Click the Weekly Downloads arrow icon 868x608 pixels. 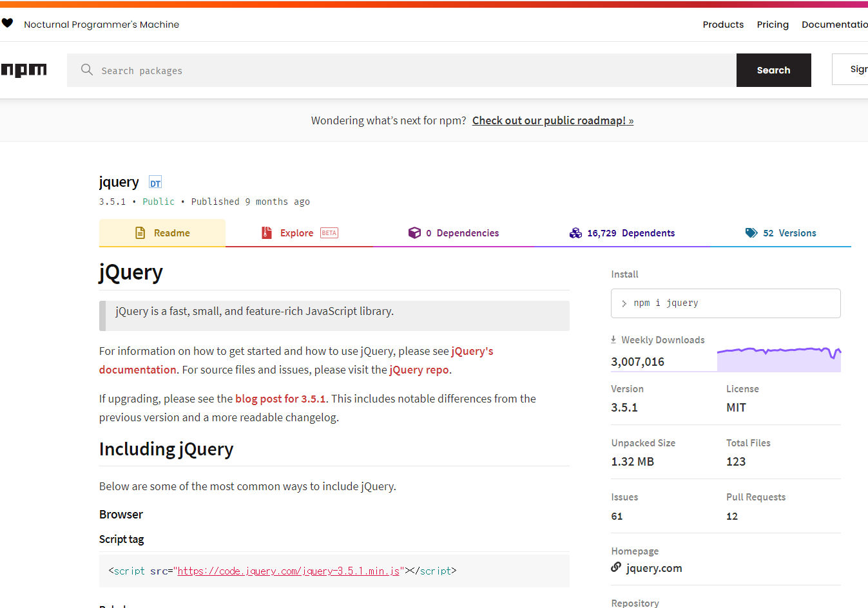coord(613,339)
